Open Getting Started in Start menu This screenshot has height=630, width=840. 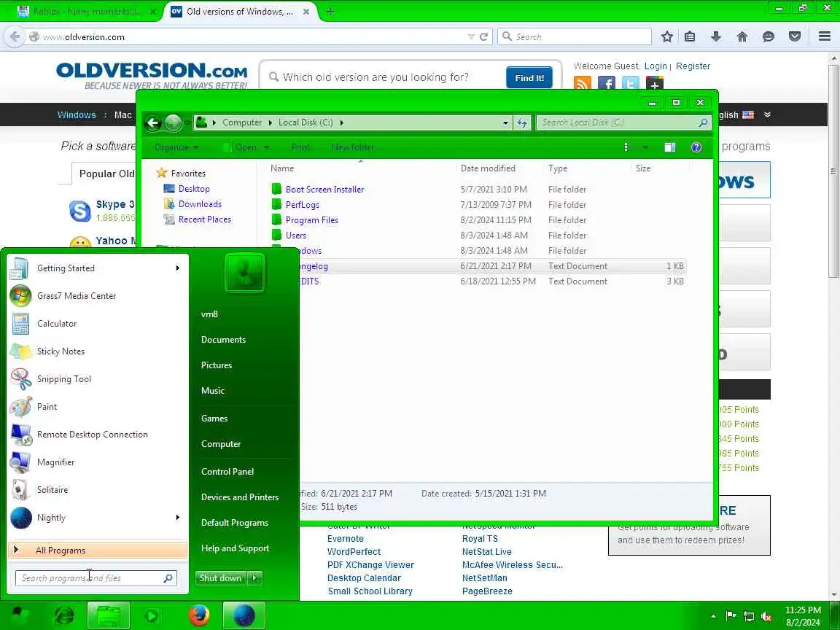pos(96,268)
